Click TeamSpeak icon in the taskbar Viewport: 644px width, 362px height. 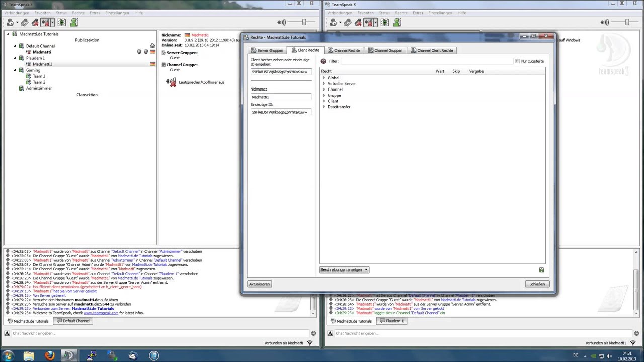(69, 356)
